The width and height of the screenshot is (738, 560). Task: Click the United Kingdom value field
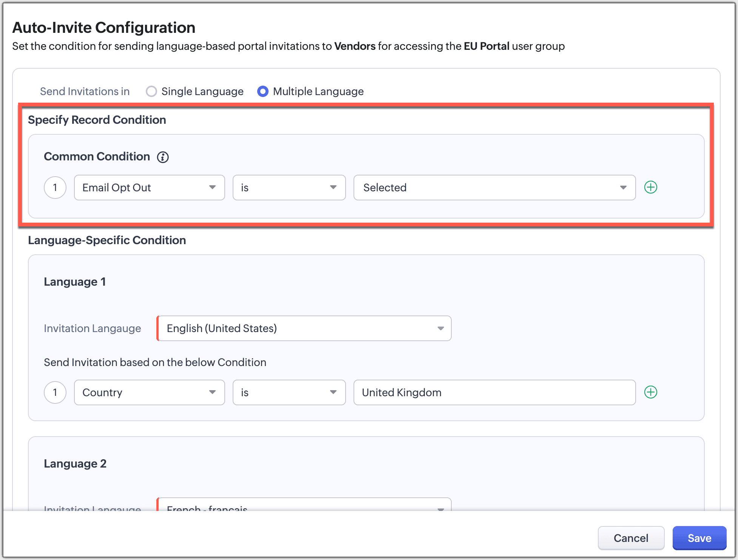(x=494, y=392)
